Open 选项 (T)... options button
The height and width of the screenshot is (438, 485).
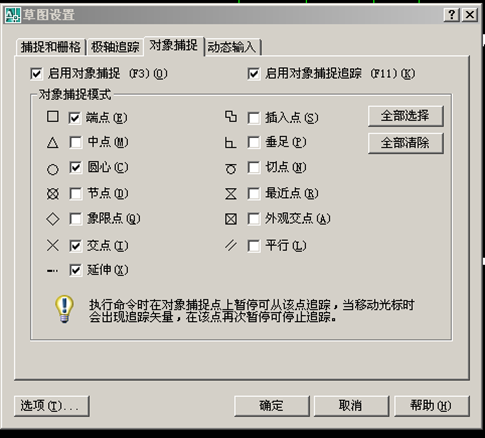[52, 406]
